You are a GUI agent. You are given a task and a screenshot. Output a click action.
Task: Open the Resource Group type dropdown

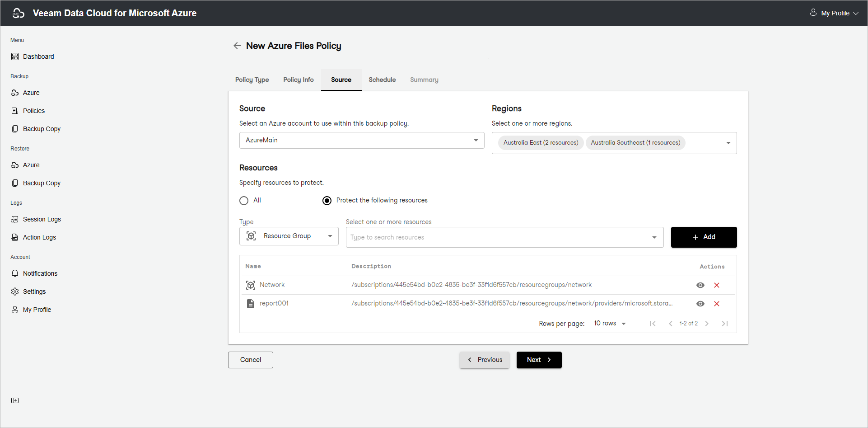(x=289, y=236)
